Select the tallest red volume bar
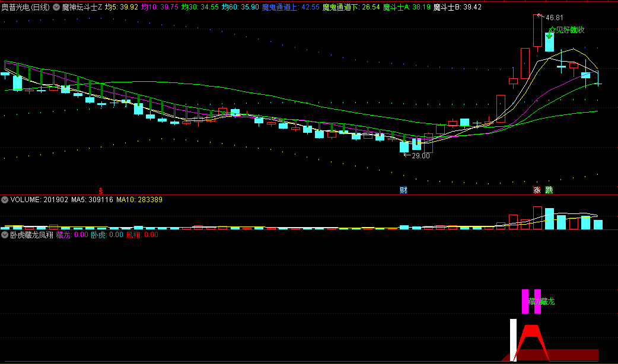 [x=537, y=218]
